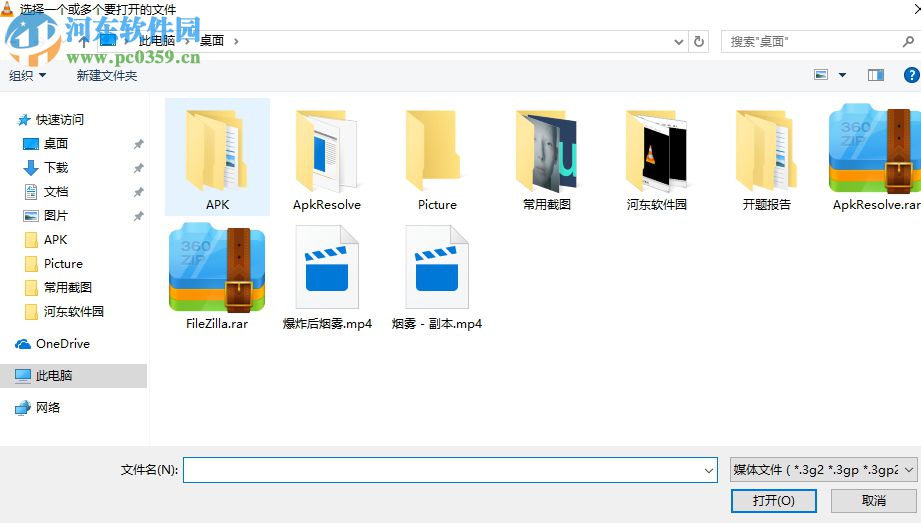Open the blue help question mark
Screen dimensions: 921x523
(912, 75)
